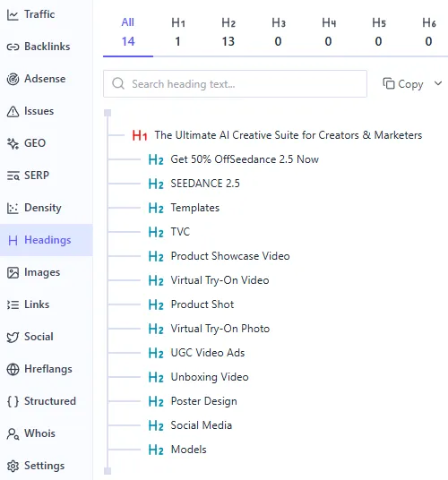Click the Links list icon

tap(13, 304)
